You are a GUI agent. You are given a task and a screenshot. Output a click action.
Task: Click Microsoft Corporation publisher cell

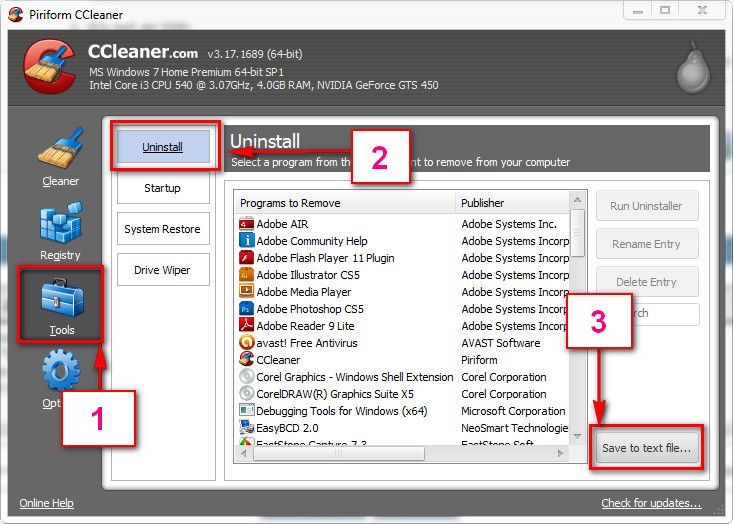point(513,411)
